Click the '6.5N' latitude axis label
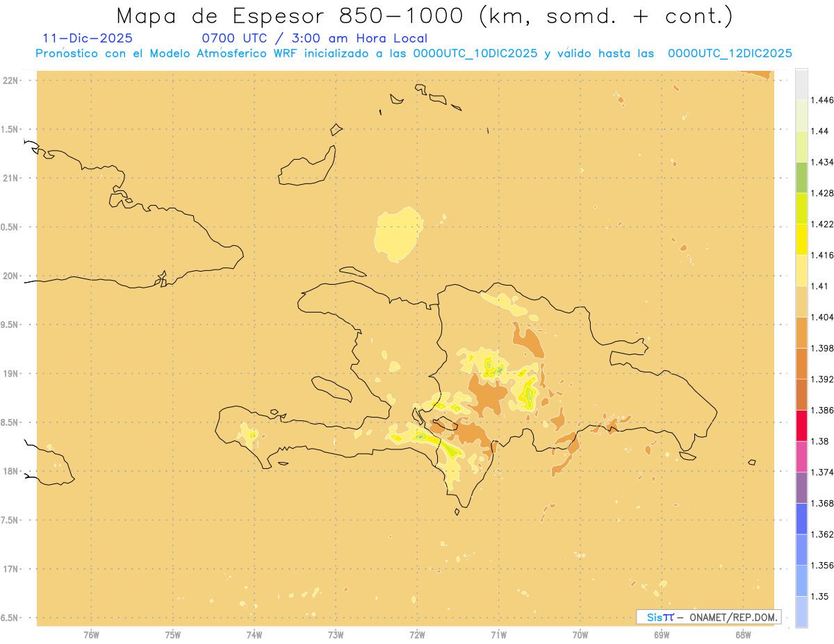The width and height of the screenshot is (834, 644). coord(10,618)
